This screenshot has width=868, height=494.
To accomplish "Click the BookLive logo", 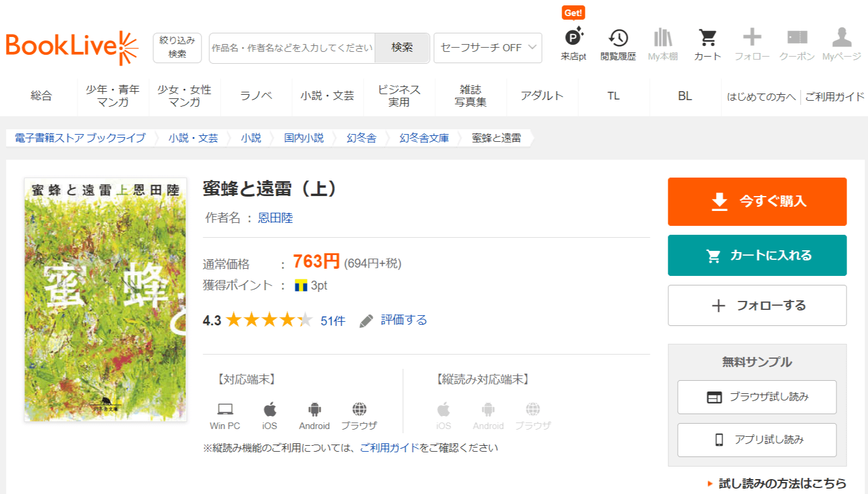I will coord(72,48).
